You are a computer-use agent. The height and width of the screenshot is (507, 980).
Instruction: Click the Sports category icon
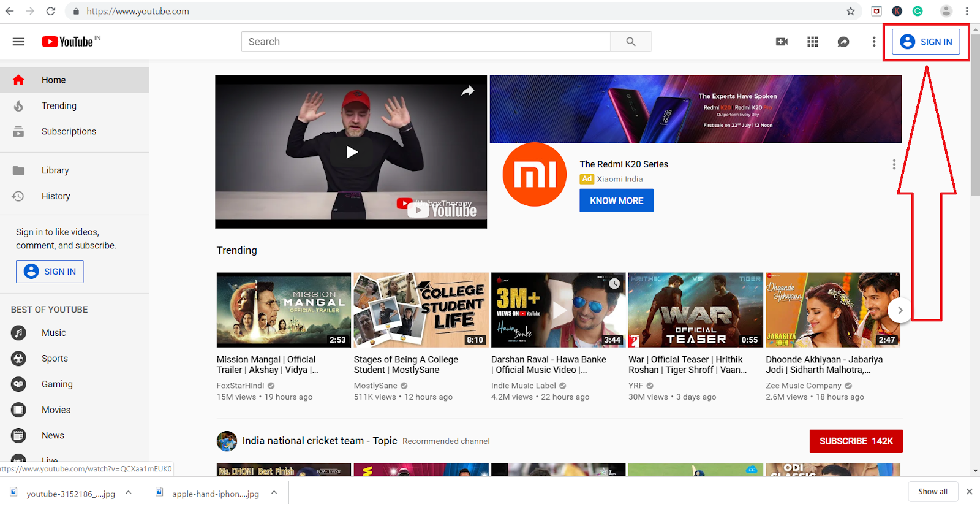(x=18, y=359)
